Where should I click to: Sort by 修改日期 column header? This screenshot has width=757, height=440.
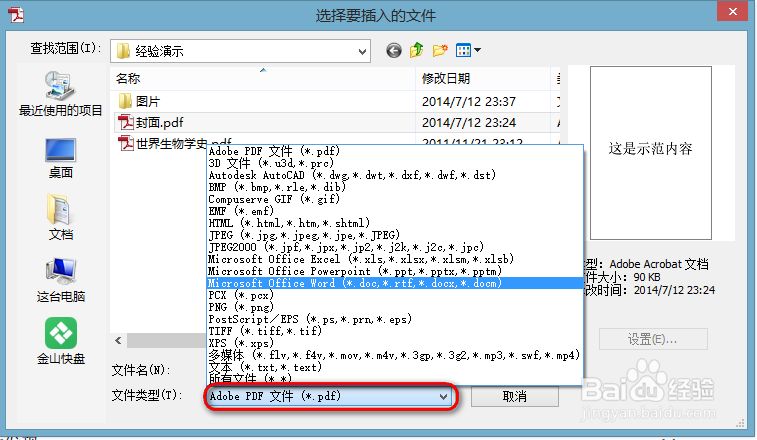pos(483,78)
